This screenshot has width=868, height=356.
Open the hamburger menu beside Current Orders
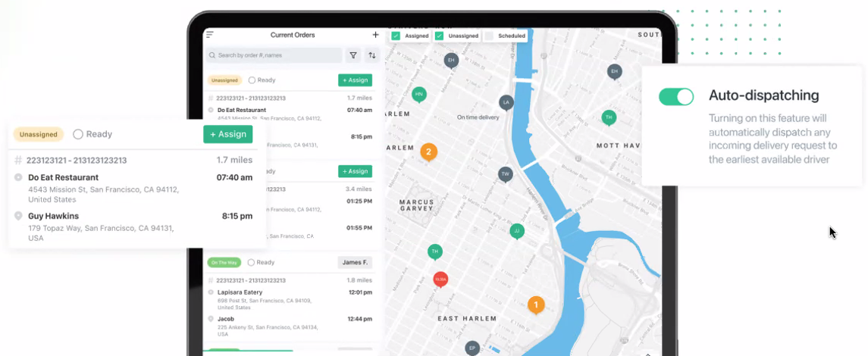coord(210,35)
